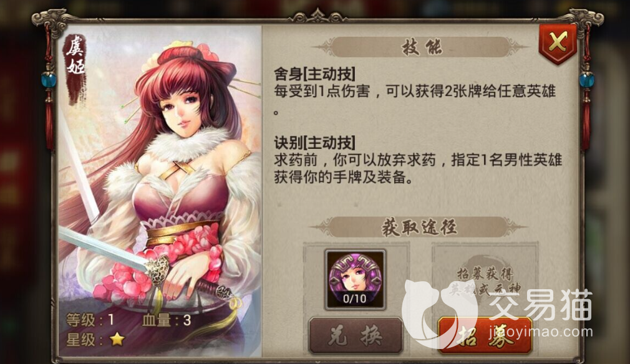Viewport: 630px width, 364px height.
Task: Click the 兑换 exchange button
Action: coord(356,335)
